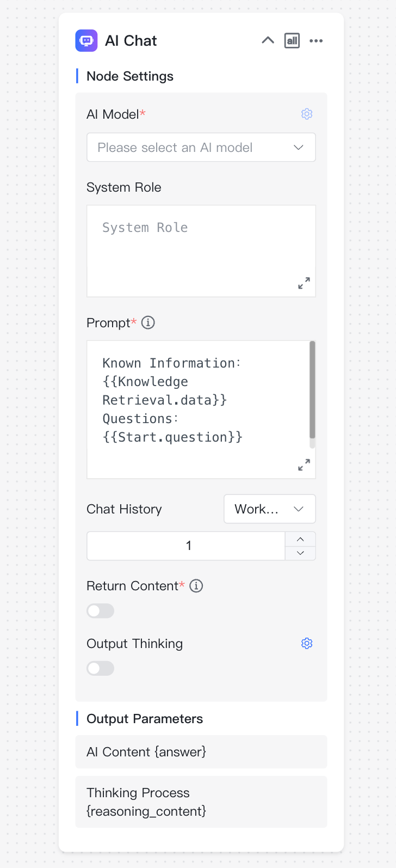
Task: Decrease chat history count with down arrow
Action: pos(300,553)
